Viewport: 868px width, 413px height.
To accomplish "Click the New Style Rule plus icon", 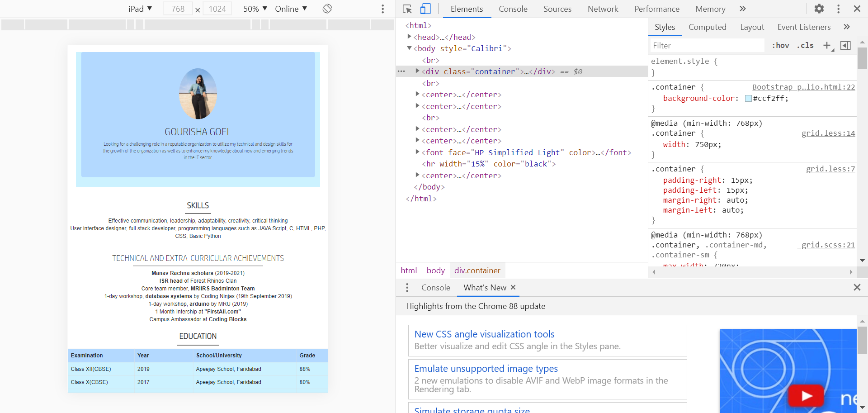I will 827,45.
